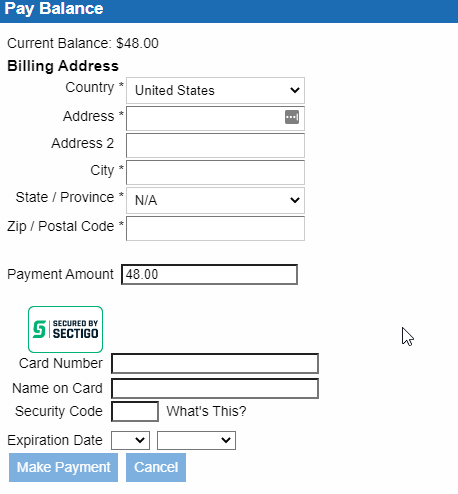Click the Billing Address heading
458x494 pixels.
[x=63, y=66]
